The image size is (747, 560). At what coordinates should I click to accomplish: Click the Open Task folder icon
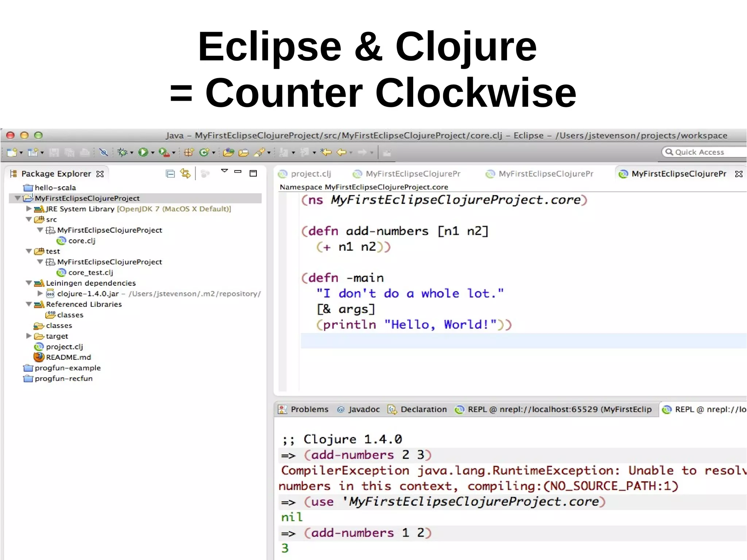click(244, 152)
